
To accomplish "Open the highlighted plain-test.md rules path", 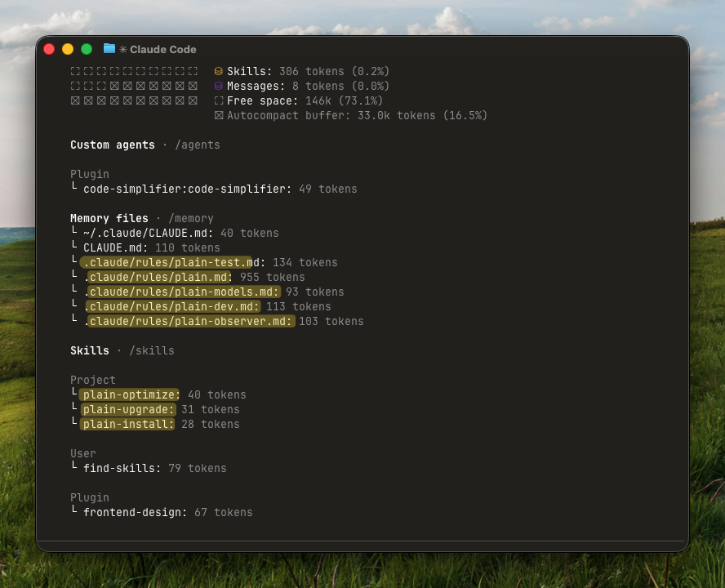I will coord(167,263).
